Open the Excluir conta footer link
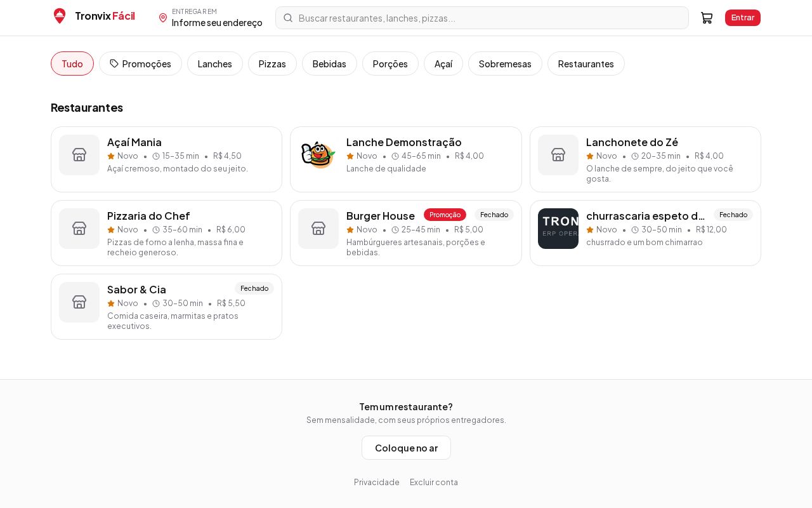This screenshot has height=508, width=812. coord(434,482)
